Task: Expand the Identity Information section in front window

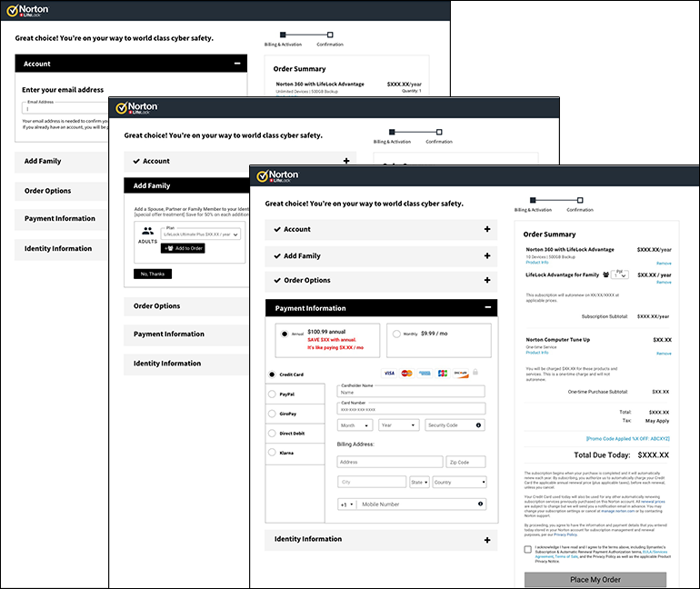Action: pos(487,540)
